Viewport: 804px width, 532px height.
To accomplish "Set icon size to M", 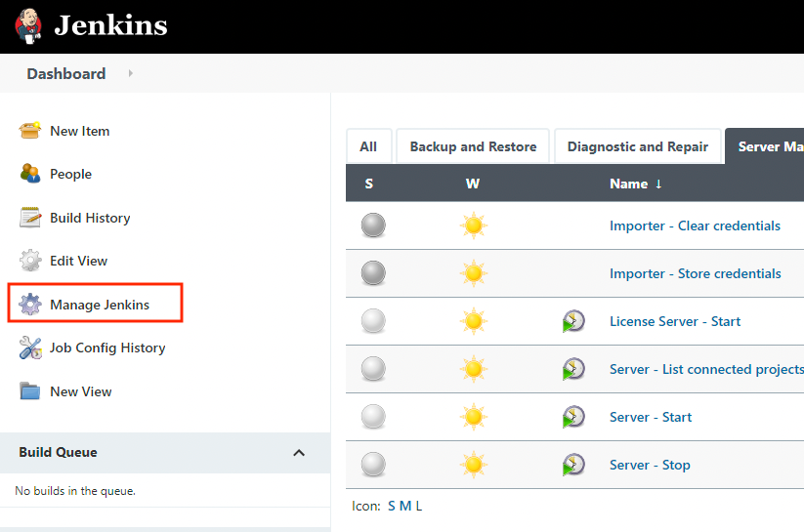I will point(405,506).
